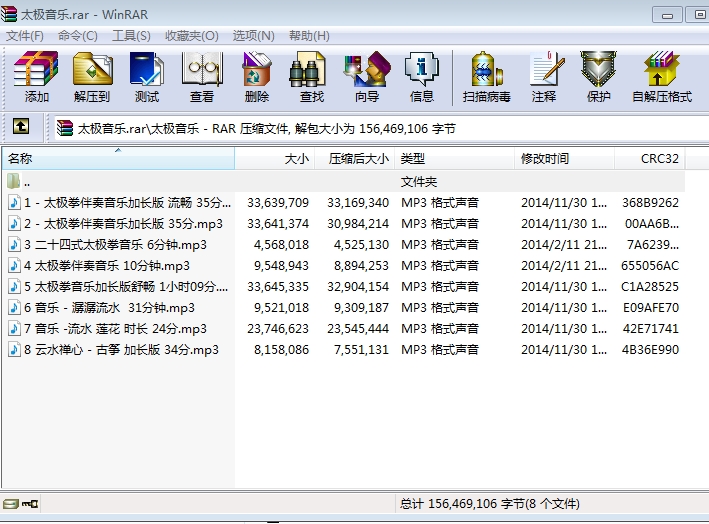Click the WinRAR title bar icon
The height and width of the screenshot is (524, 709).
9,14
